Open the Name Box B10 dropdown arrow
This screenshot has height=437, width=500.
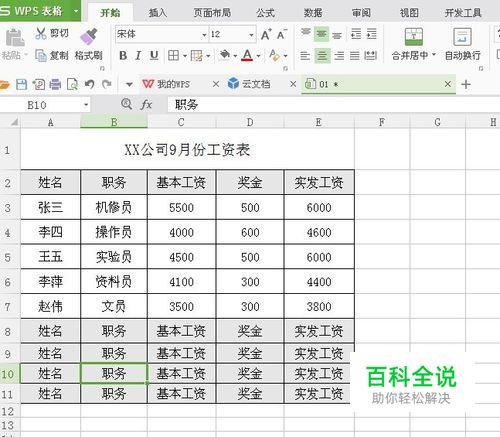click(86, 105)
